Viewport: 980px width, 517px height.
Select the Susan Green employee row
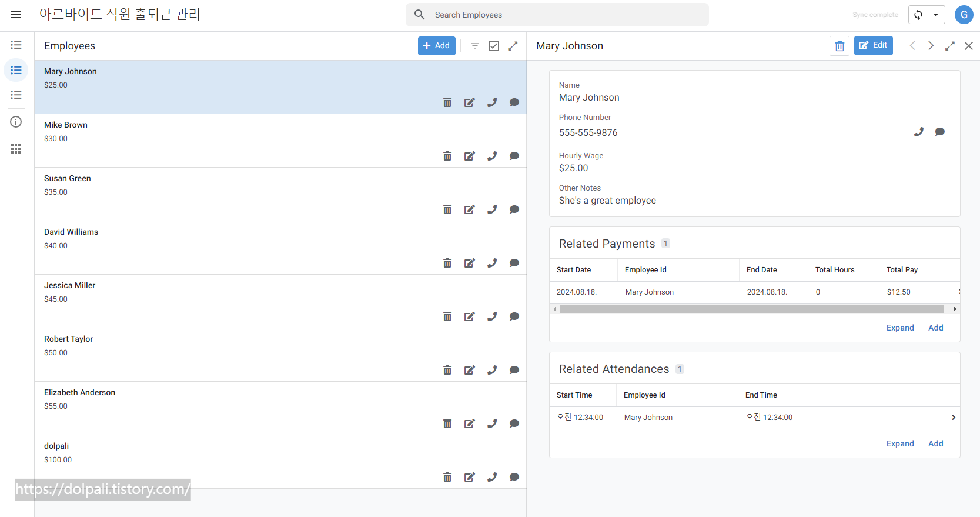tap(280, 194)
